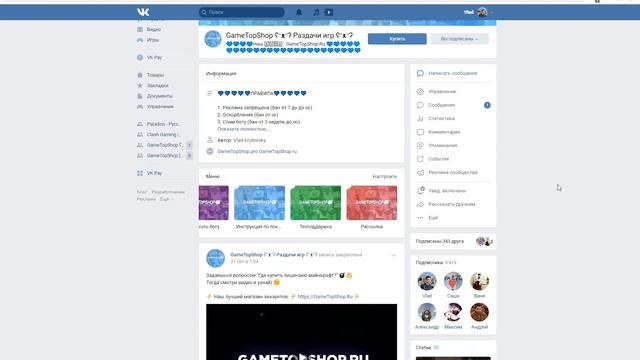Open notifications bell in the header
Viewport: 640px width, 360px height.
[x=299, y=12]
